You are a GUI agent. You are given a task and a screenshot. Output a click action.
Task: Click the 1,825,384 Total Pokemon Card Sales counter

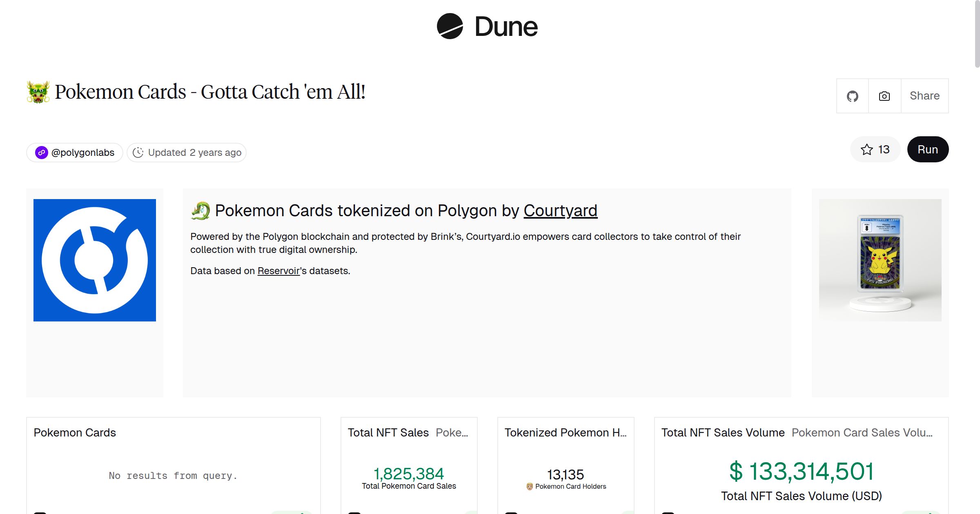point(409,474)
